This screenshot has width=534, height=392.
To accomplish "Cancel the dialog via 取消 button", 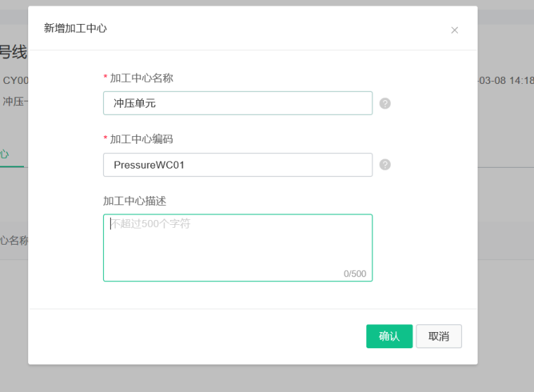I will pos(439,336).
